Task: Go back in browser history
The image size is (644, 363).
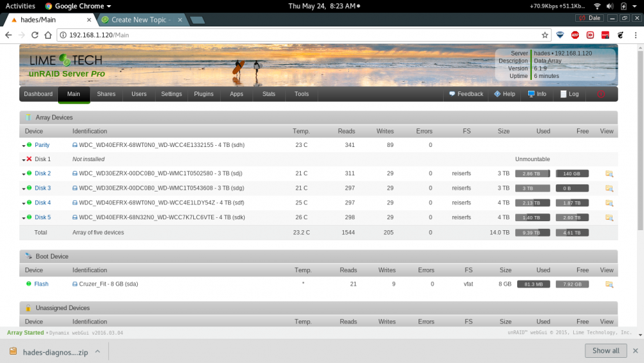Action: [8, 35]
